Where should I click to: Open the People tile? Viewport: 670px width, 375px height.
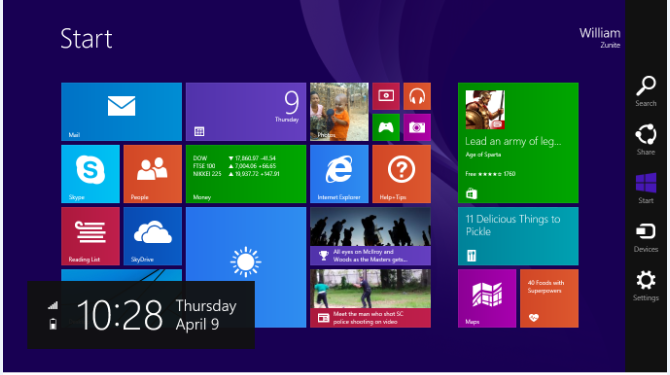pyautogui.click(x=153, y=174)
